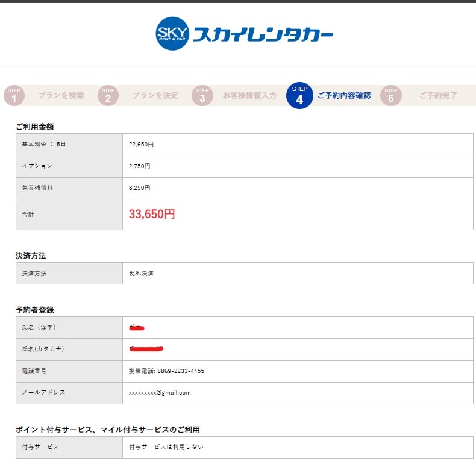Viewport: 476px width, 464px height.
Task: Click the red total amount 33,650円
Action: (152, 214)
